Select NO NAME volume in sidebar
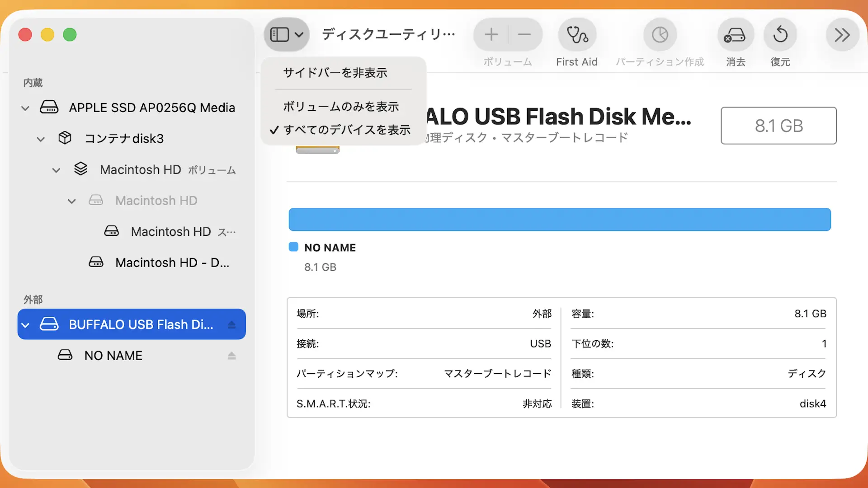Image resolution: width=868 pixels, height=488 pixels. [x=113, y=356]
